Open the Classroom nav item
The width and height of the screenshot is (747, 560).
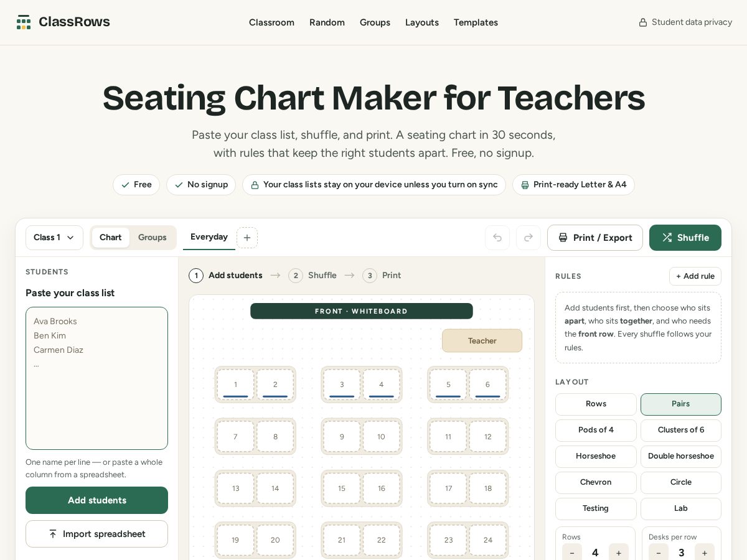tap(271, 22)
